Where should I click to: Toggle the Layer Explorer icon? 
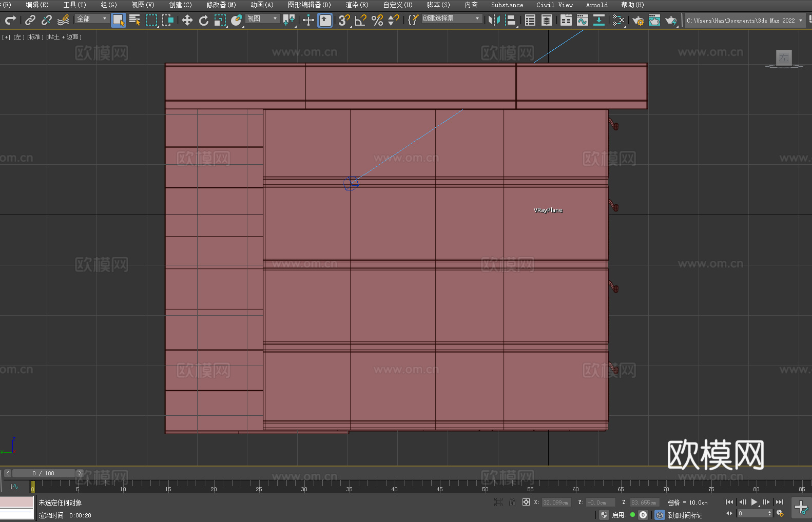click(547, 20)
